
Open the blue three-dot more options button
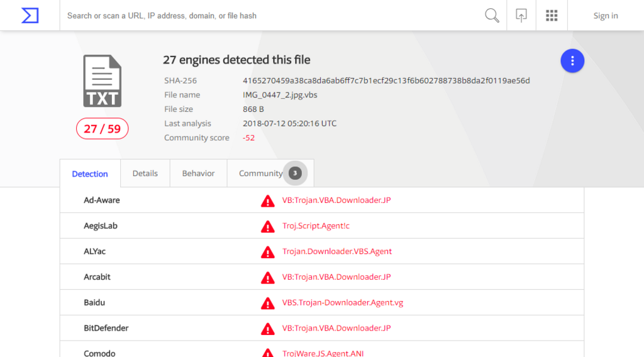click(572, 61)
